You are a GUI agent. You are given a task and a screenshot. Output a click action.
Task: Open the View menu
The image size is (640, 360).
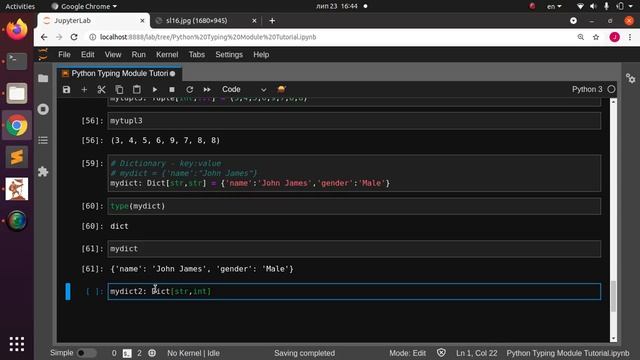(x=113, y=55)
